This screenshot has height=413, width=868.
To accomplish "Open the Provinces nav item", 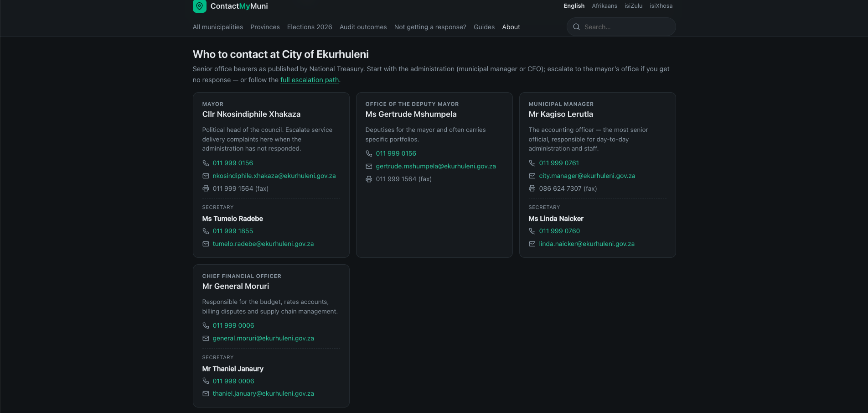I will (x=265, y=27).
